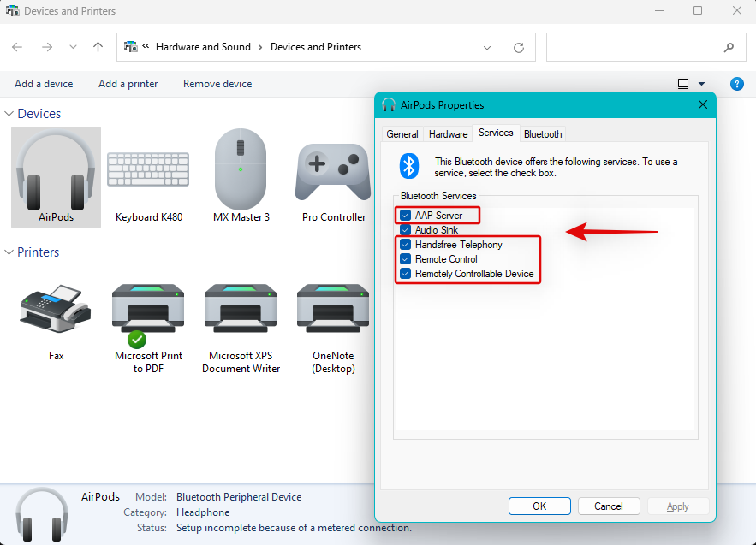The image size is (756, 545).
Task: Uncheck Remotely Controllable Device service
Action: click(x=406, y=274)
